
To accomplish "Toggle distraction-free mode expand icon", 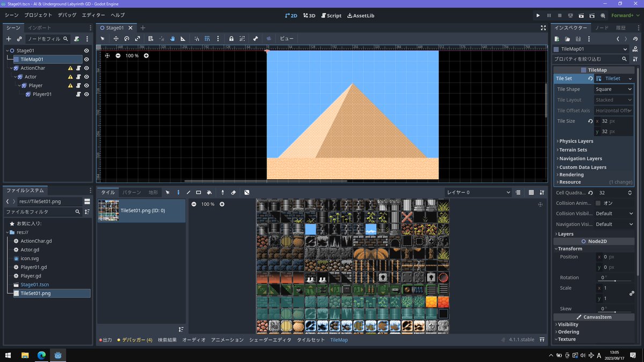I will pyautogui.click(x=543, y=28).
